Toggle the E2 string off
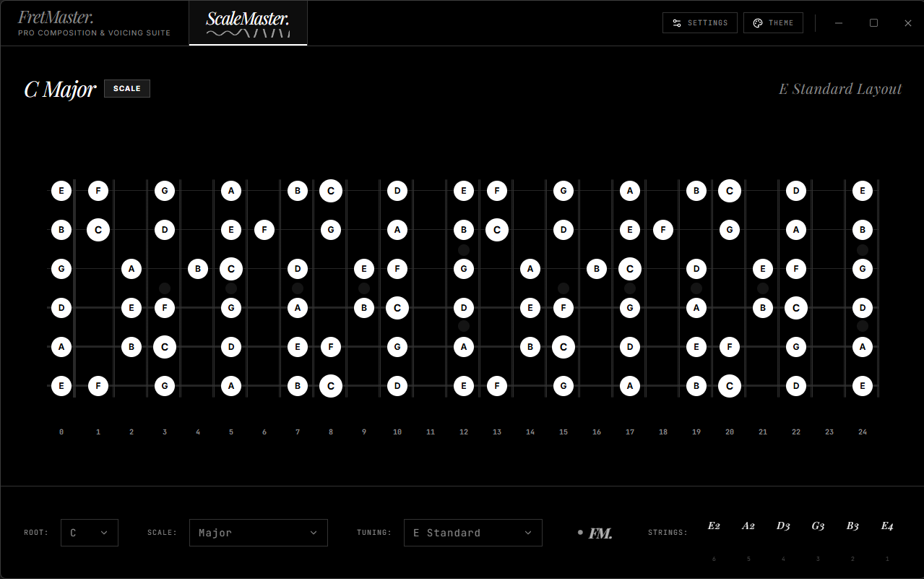The image size is (924, 579). (714, 526)
